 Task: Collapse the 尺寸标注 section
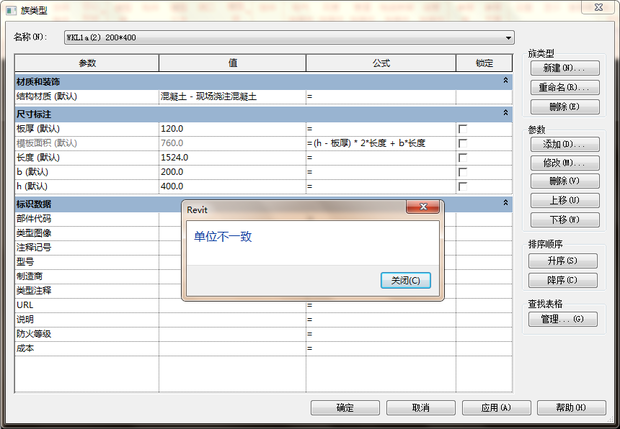[505, 115]
